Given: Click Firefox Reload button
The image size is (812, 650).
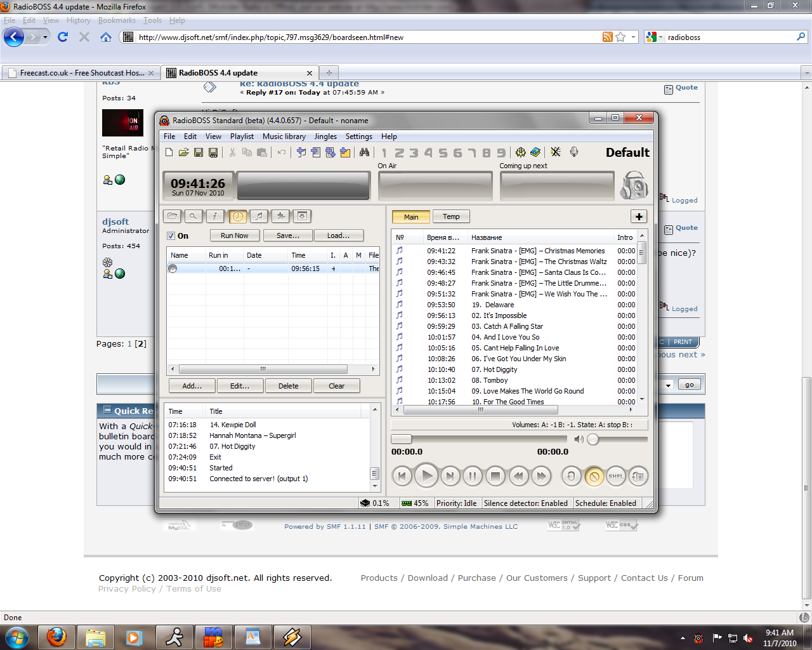Looking at the screenshot, I should click(x=62, y=37).
